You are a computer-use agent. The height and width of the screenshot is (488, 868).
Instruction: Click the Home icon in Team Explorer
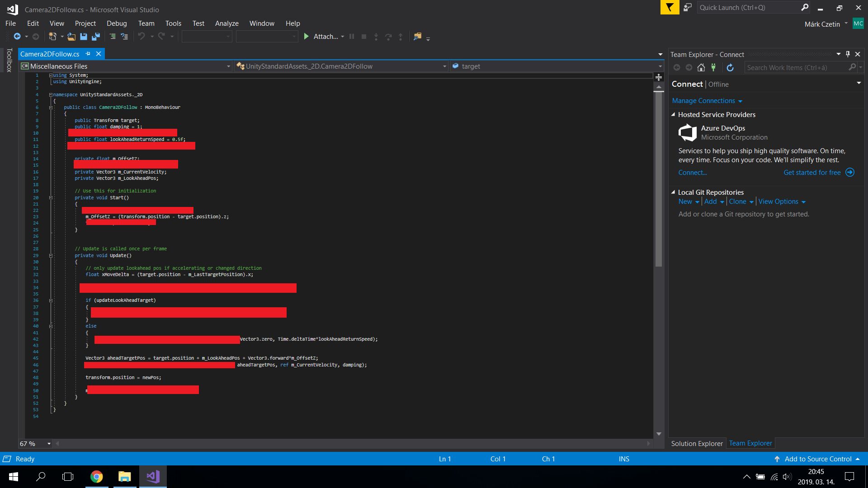[701, 67]
